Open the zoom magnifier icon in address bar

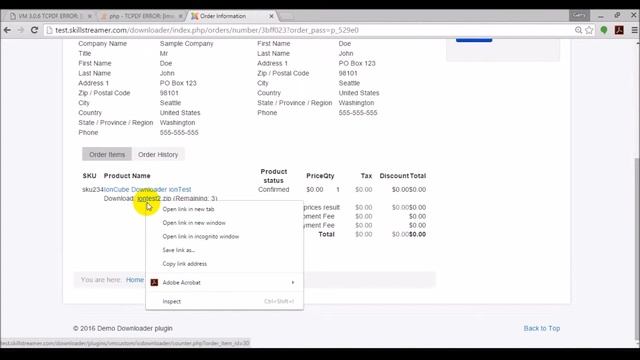pyautogui.click(x=578, y=30)
